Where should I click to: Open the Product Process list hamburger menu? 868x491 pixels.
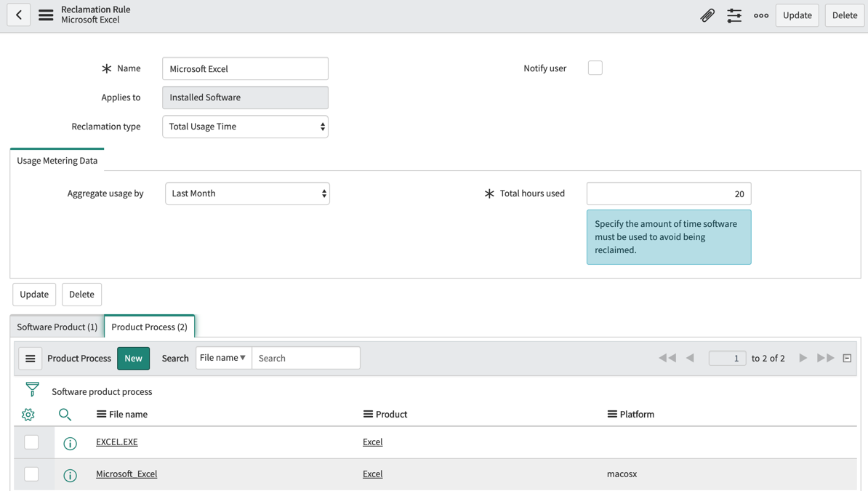pyautogui.click(x=31, y=359)
